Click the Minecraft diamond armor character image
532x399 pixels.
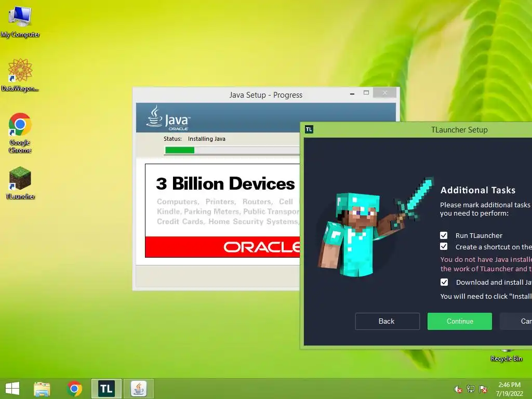tap(375, 227)
